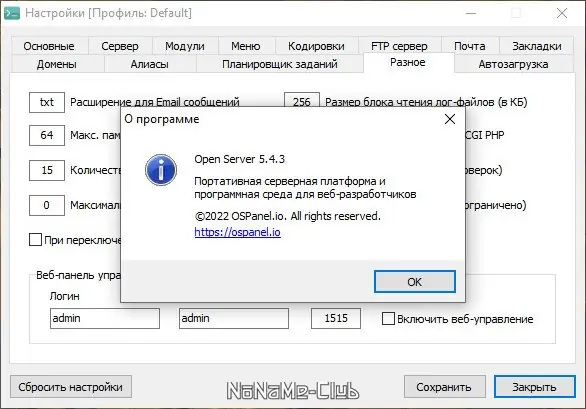Click Портативная серверная платформа description text

[305, 188]
